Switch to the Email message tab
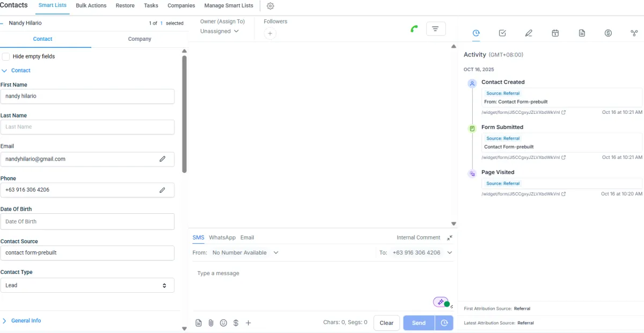Viewport: 644px width, 333px height. point(247,237)
